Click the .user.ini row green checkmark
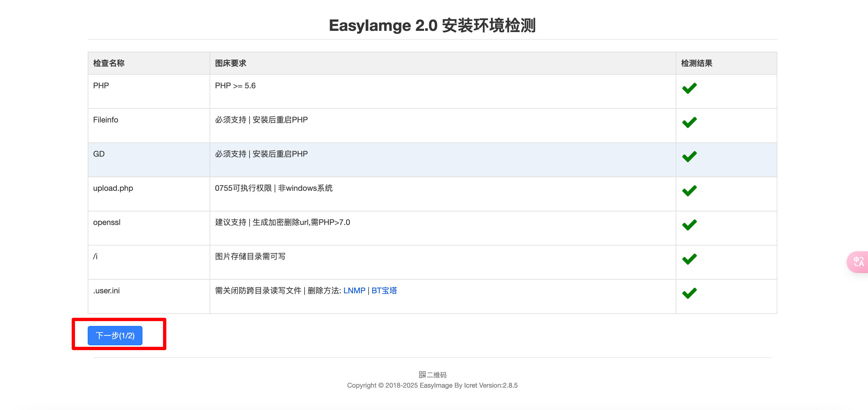Screen dimensions: 868x410 tap(689, 293)
